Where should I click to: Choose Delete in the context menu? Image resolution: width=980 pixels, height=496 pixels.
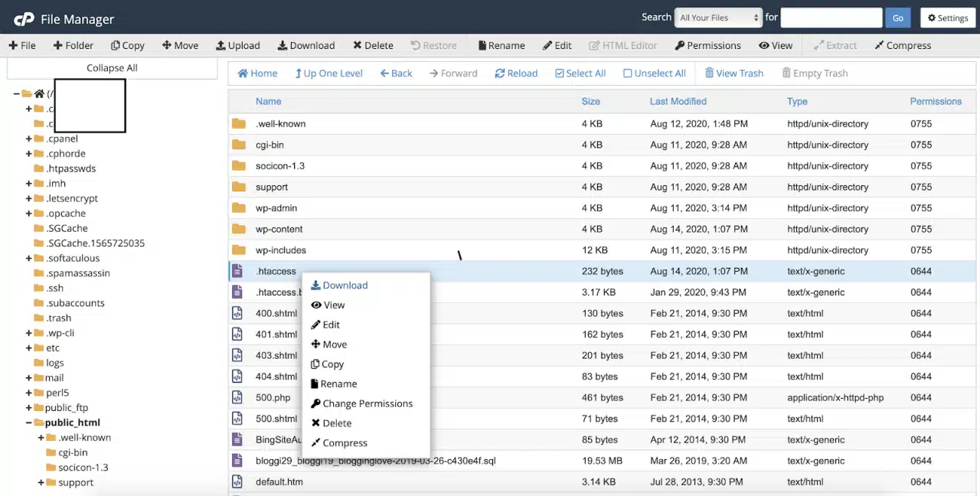tap(332, 423)
